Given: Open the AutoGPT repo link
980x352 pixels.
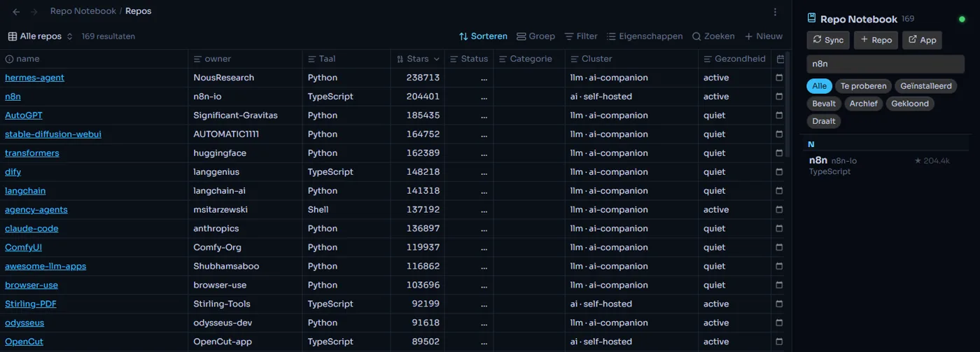Looking at the screenshot, I should [24, 115].
